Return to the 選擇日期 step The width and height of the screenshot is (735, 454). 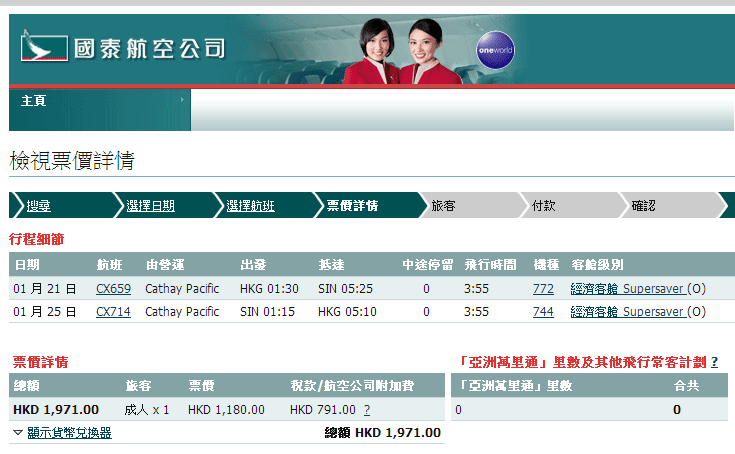pos(150,206)
